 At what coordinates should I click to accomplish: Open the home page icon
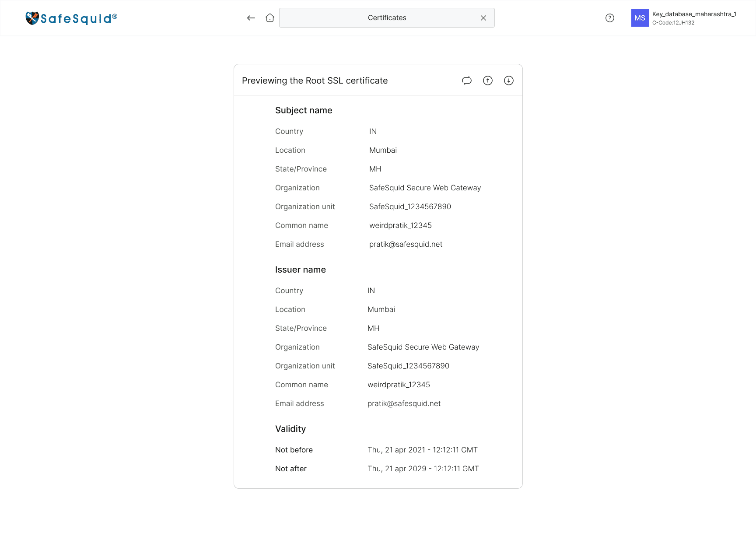[270, 18]
